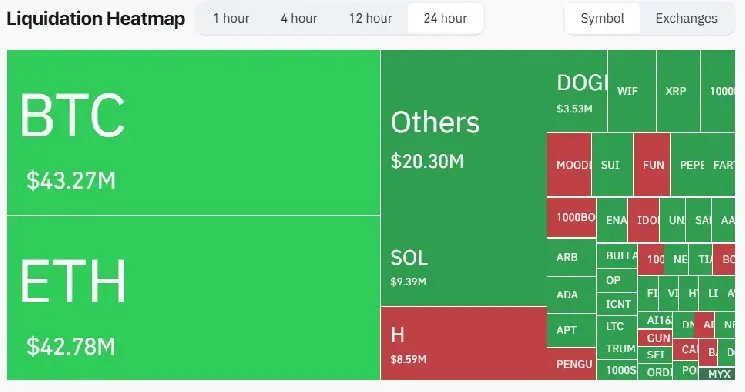Toggle view to Exchanges
Screen dimensions: 745x392
pos(687,19)
